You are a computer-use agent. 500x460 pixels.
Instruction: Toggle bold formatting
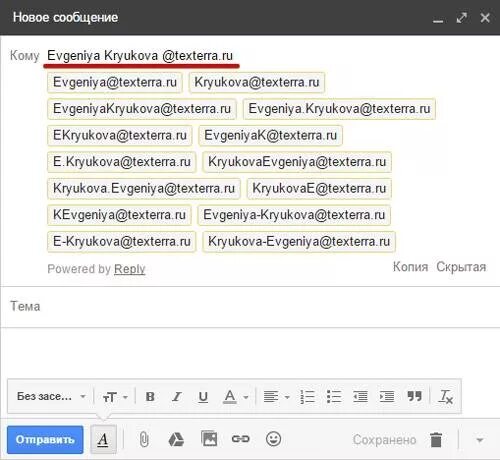pyautogui.click(x=150, y=397)
